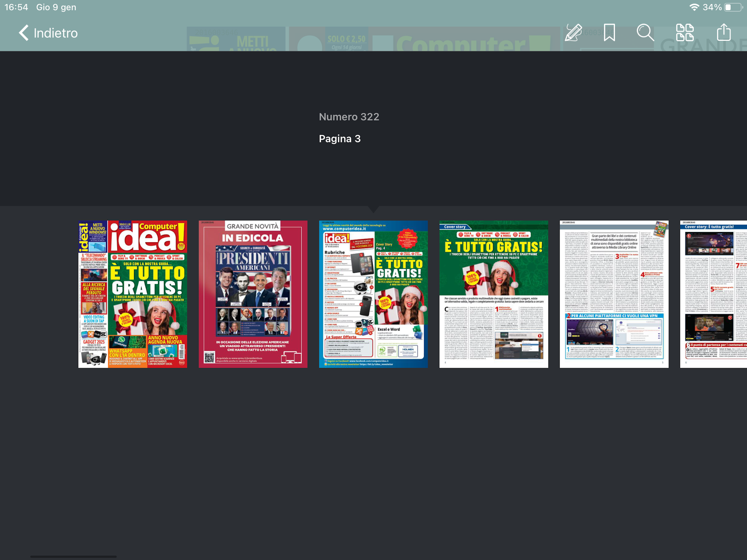Tap the pencil annotate icon
747x560 pixels.
(x=573, y=33)
